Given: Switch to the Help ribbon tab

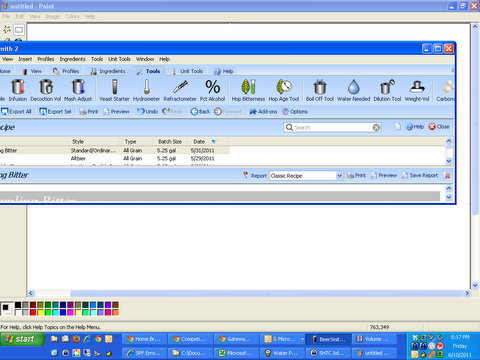Looking at the screenshot, I should pyautogui.click(x=224, y=71).
